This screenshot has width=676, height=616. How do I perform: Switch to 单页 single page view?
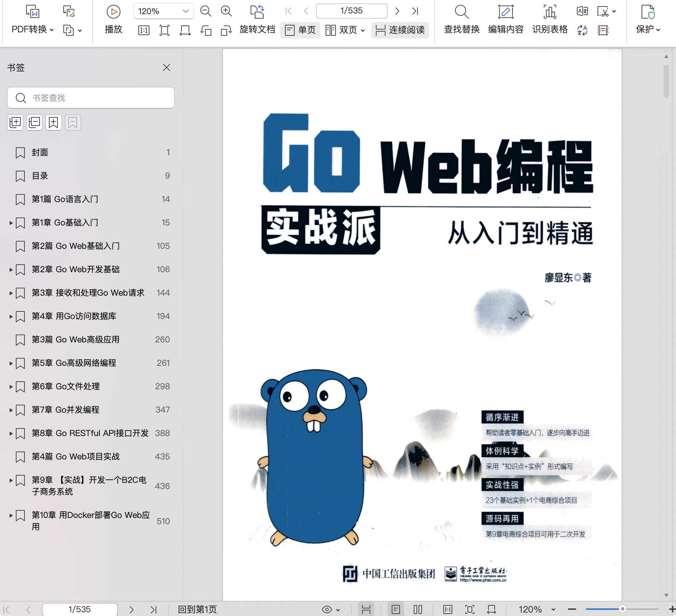[x=300, y=30]
